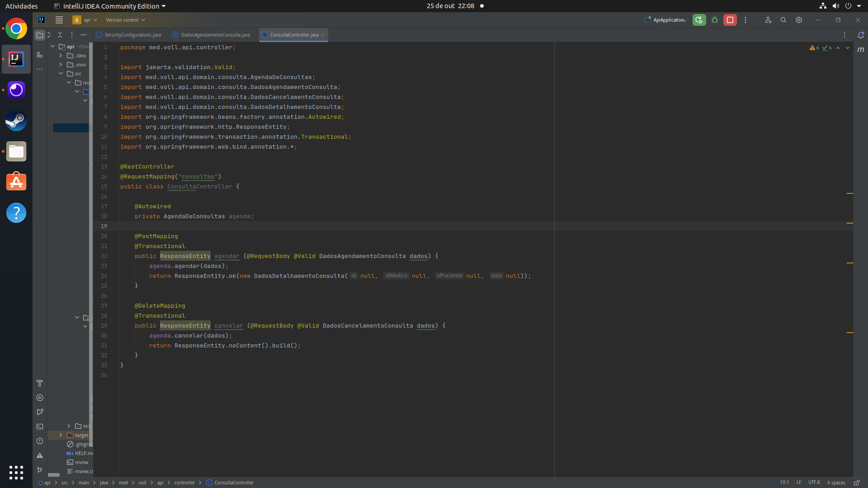Select ConsultaController.java tab
868x488 pixels.
[x=294, y=35]
